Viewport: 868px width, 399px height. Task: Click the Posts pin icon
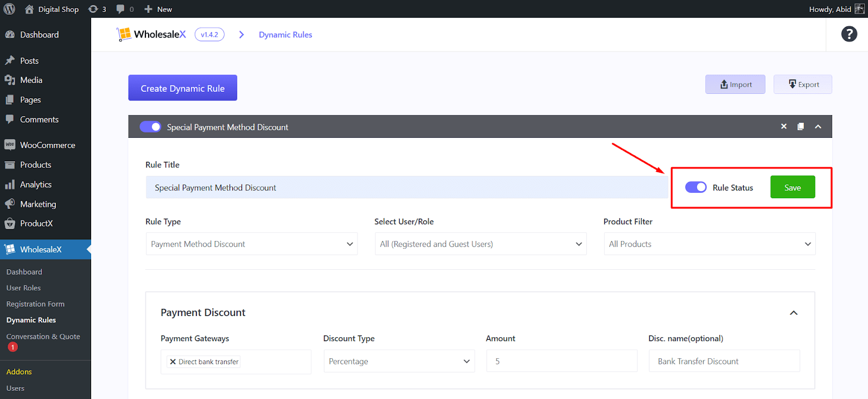click(10, 61)
